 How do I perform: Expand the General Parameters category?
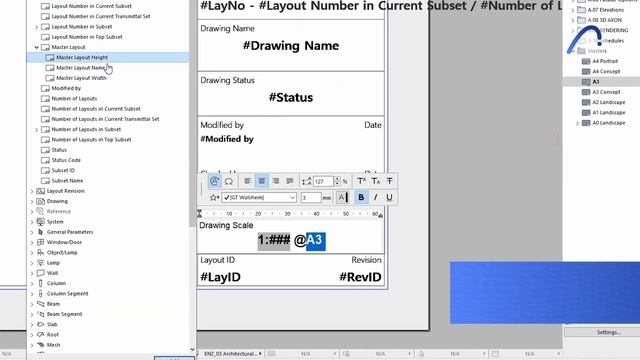tap(32, 232)
